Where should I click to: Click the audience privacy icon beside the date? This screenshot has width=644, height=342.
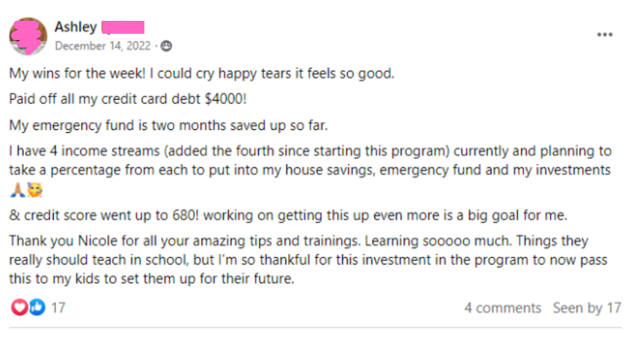click(166, 46)
